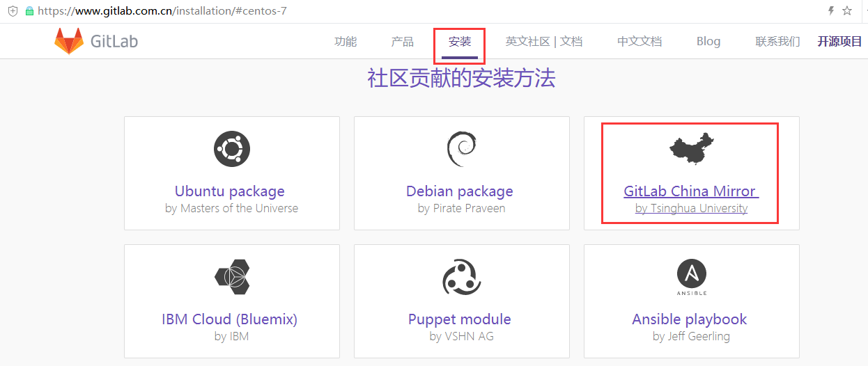The height and width of the screenshot is (366, 868).
Task: Open the GitLab China Mirror link
Action: click(690, 191)
